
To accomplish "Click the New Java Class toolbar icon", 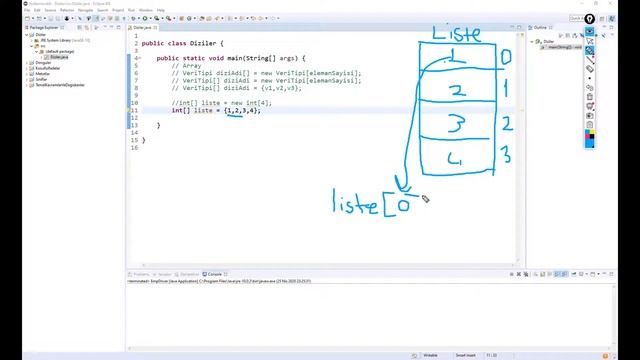I will 189,18.
